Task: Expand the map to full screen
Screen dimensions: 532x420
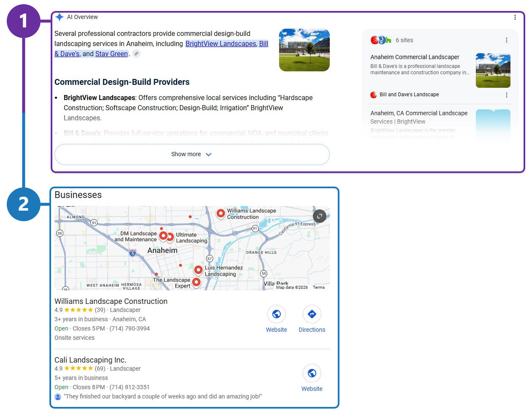Action: coord(320,216)
